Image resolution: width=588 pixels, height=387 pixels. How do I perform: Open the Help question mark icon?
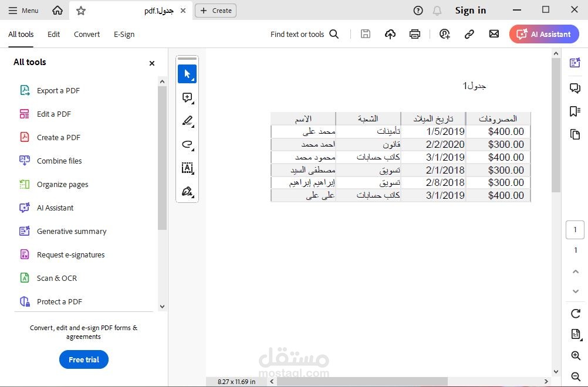(418, 11)
